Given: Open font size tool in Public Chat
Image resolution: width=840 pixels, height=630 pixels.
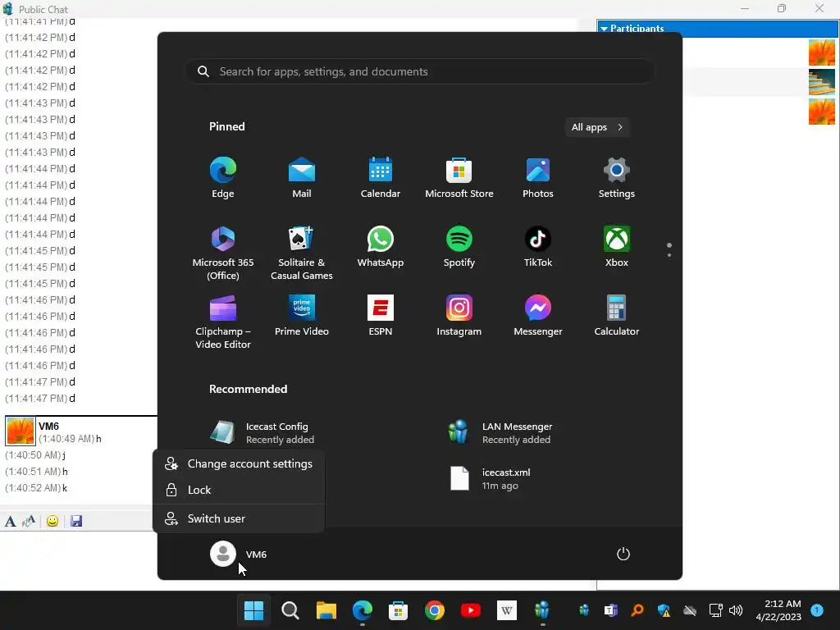Looking at the screenshot, I should click(29, 521).
